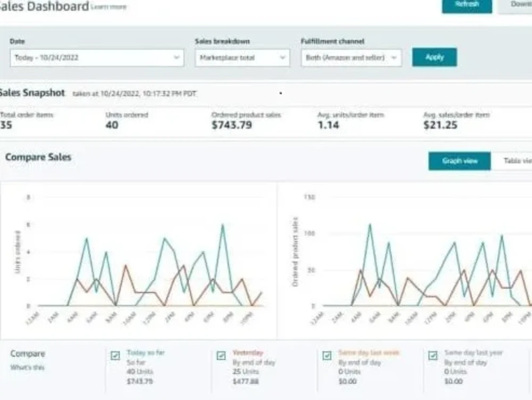
Task: Click the What's this link under Compare
Action: 27,368
